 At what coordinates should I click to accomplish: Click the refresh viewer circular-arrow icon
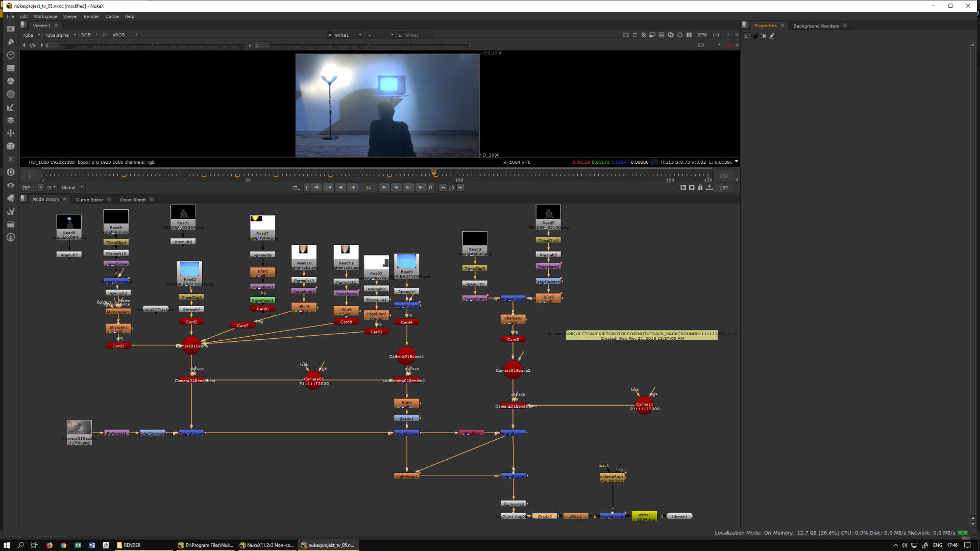click(671, 35)
